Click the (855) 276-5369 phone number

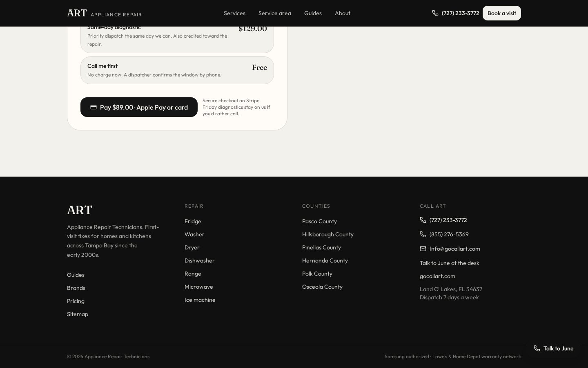coord(449,234)
